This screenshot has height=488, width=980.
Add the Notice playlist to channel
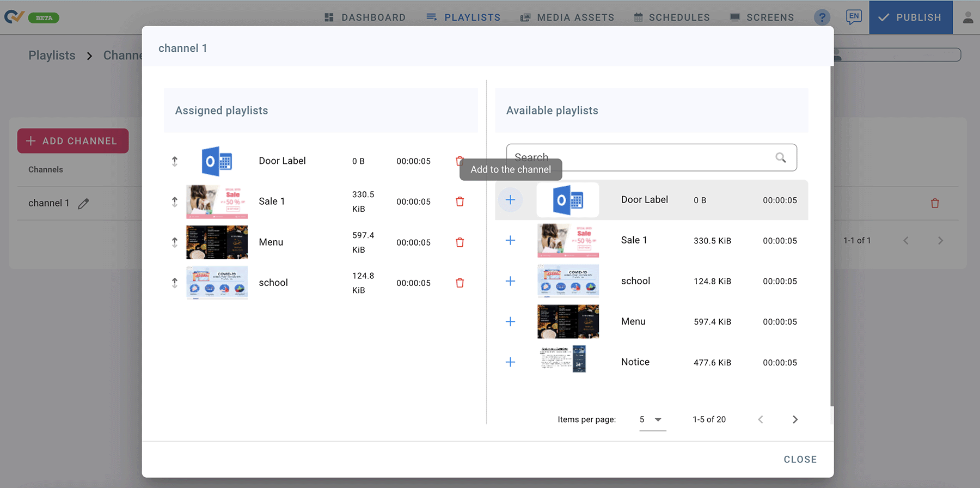(510, 362)
